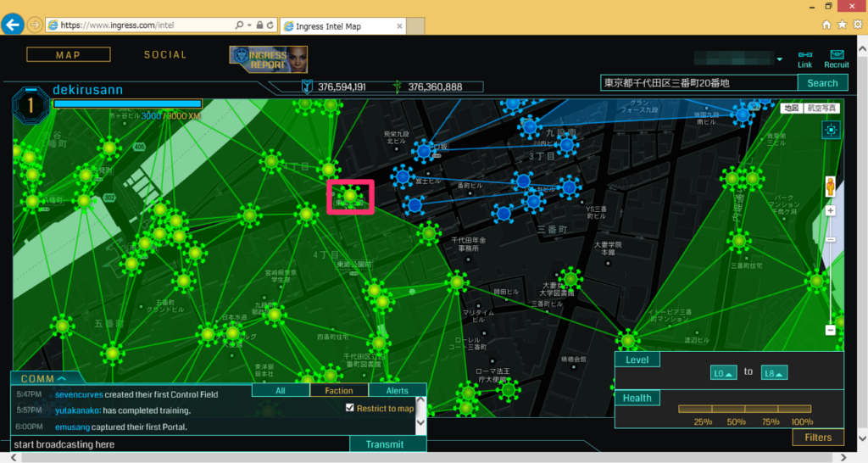Click the 大妻学院本館 map label
Image resolution: width=868 pixels, height=463 pixels.
tap(608, 248)
